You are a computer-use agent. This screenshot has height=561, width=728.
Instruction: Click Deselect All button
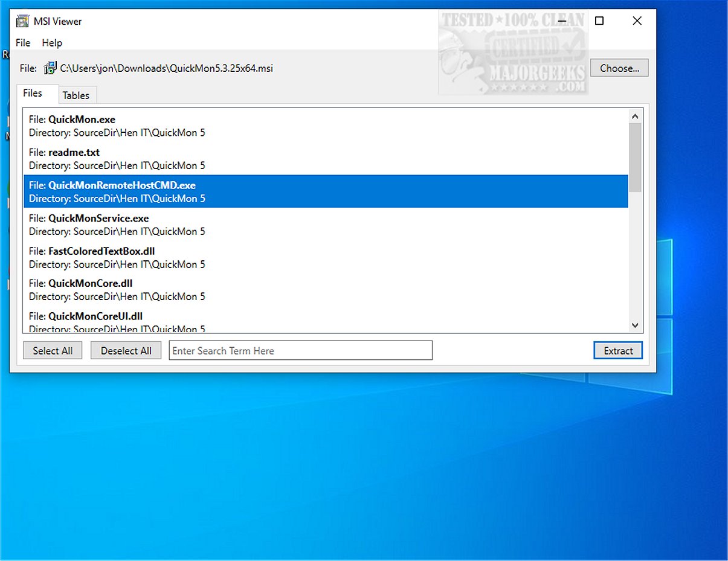coord(126,351)
